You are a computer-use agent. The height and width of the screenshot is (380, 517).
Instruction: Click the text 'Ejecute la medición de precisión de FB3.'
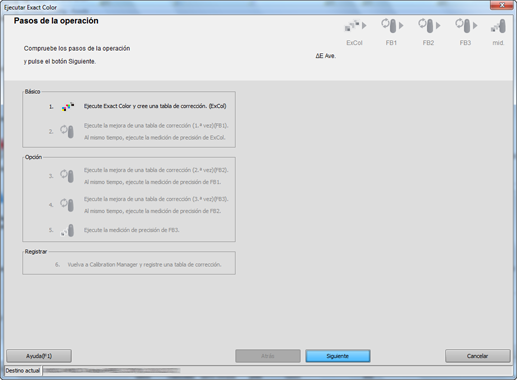pos(132,230)
